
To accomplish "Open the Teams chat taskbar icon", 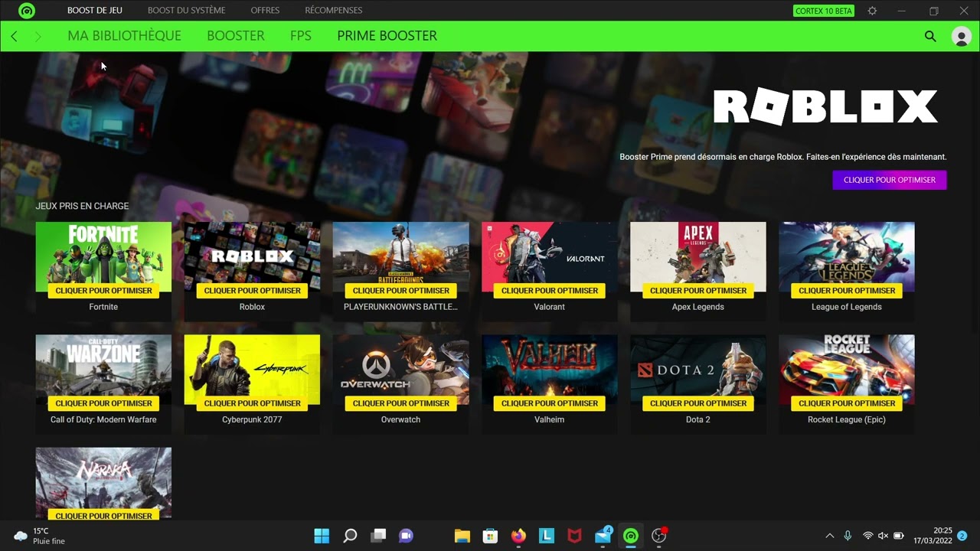I will click(x=406, y=536).
